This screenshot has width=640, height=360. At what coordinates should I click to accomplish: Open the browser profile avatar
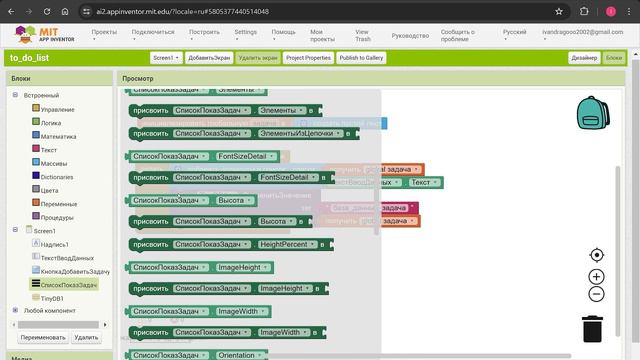(x=611, y=11)
